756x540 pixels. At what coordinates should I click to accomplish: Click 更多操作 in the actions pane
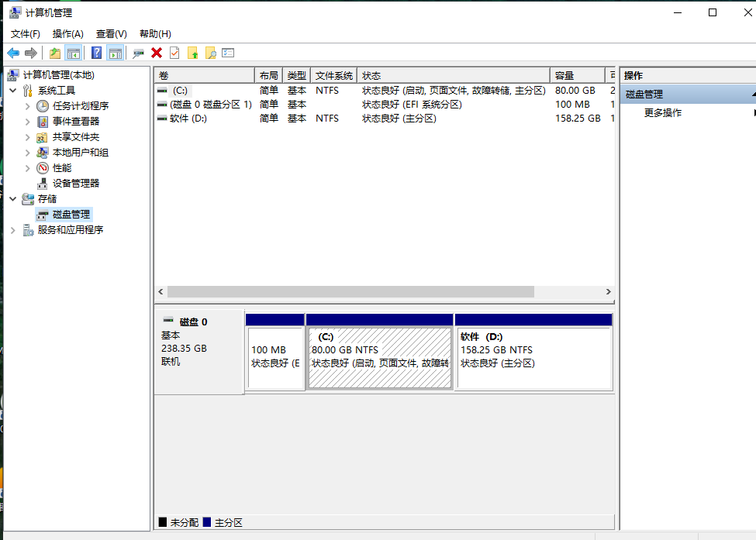(663, 113)
